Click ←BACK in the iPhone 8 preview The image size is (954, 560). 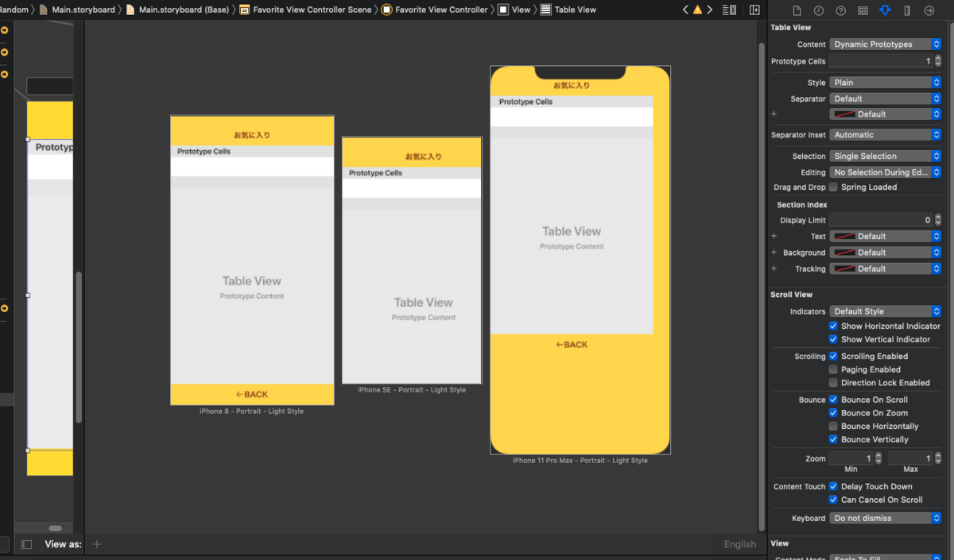[252, 394]
